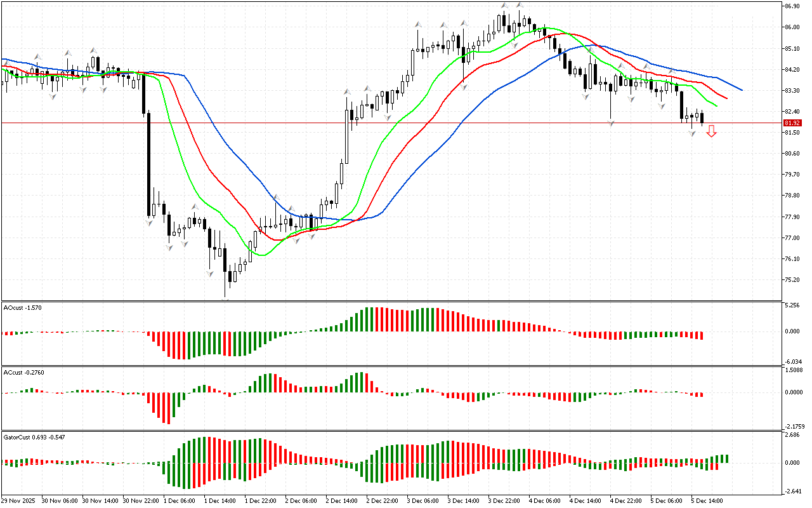812x508 pixels.
Task: Click right end of blue Alligator line
Action: (x=742, y=90)
